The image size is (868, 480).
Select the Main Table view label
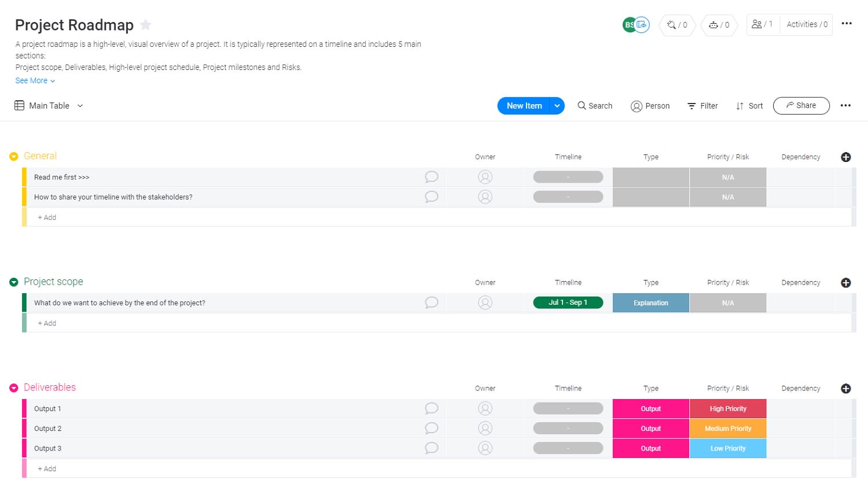point(49,106)
